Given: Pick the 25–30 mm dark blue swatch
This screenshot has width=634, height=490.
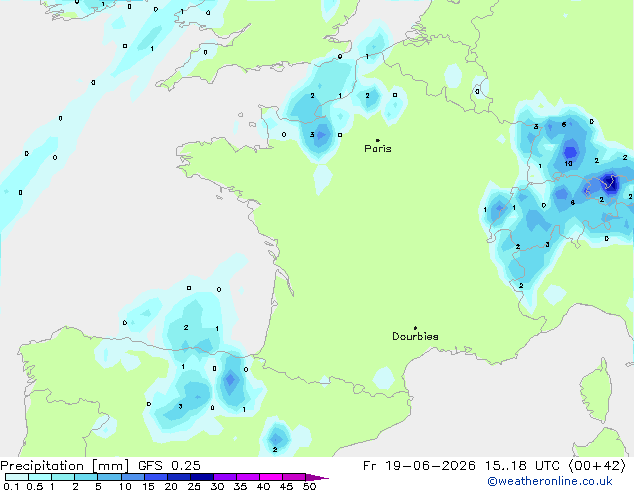Looking at the screenshot, I should [x=201, y=477].
